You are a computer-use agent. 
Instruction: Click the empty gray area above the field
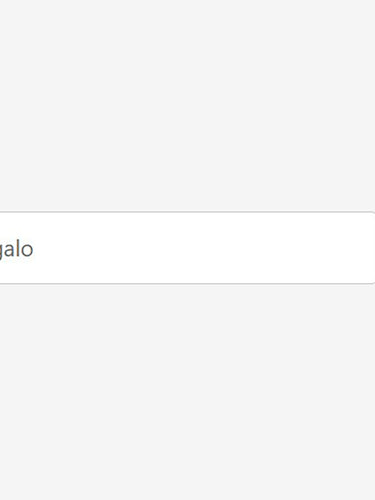[x=187, y=105]
